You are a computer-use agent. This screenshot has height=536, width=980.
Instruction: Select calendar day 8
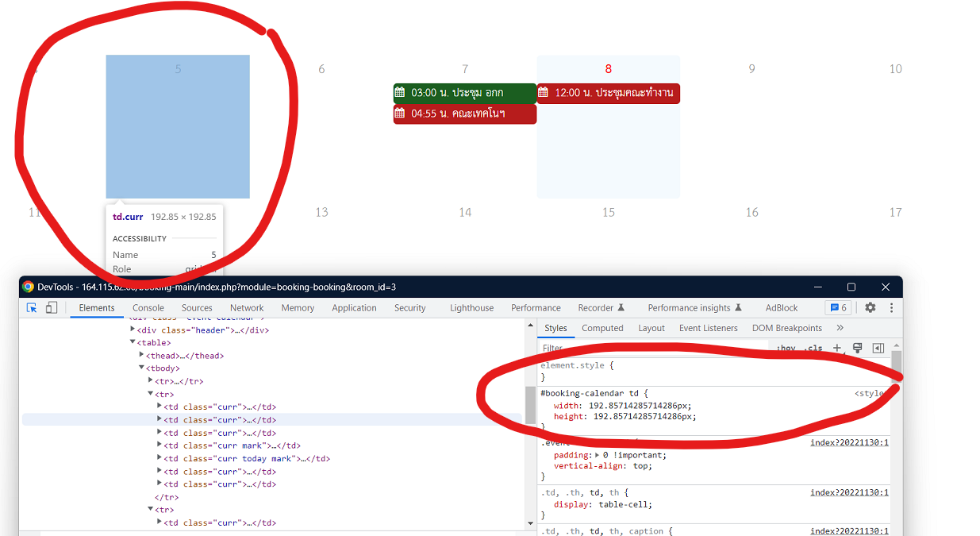[608, 69]
